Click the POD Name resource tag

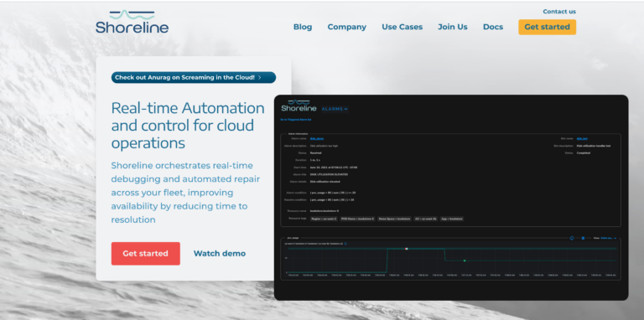coord(357,219)
